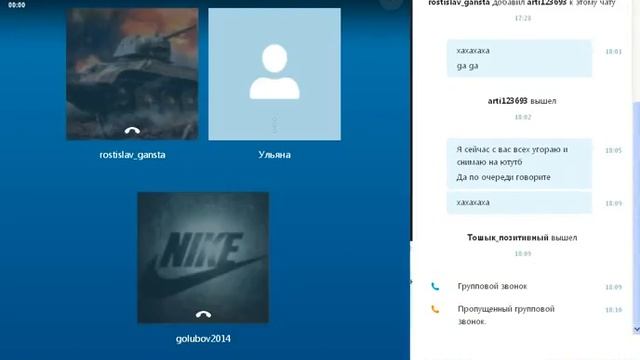Click the blue group call phone icon
The width and height of the screenshot is (640, 360).
click(435, 287)
